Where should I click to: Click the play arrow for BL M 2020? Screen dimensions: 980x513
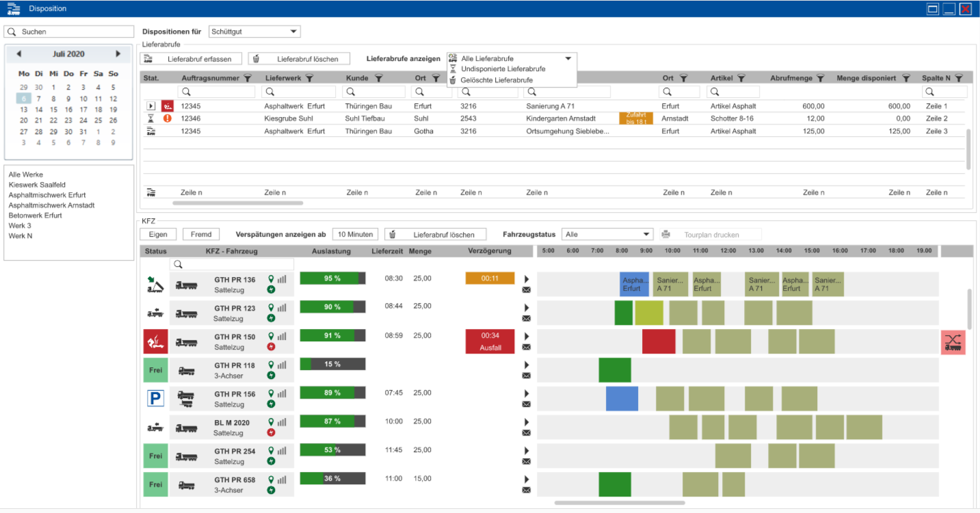point(527,422)
